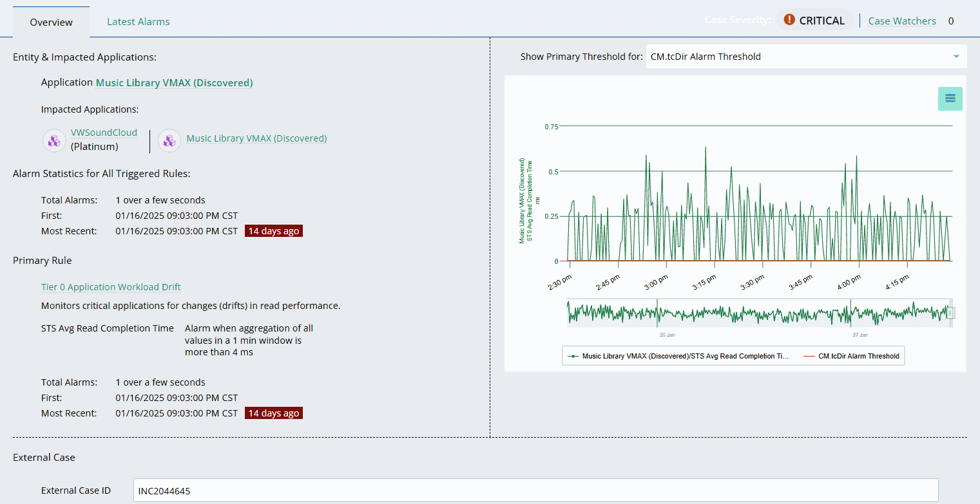Click the VWSoundCloud application icon
The image size is (980, 504).
click(x=54, y=140)
